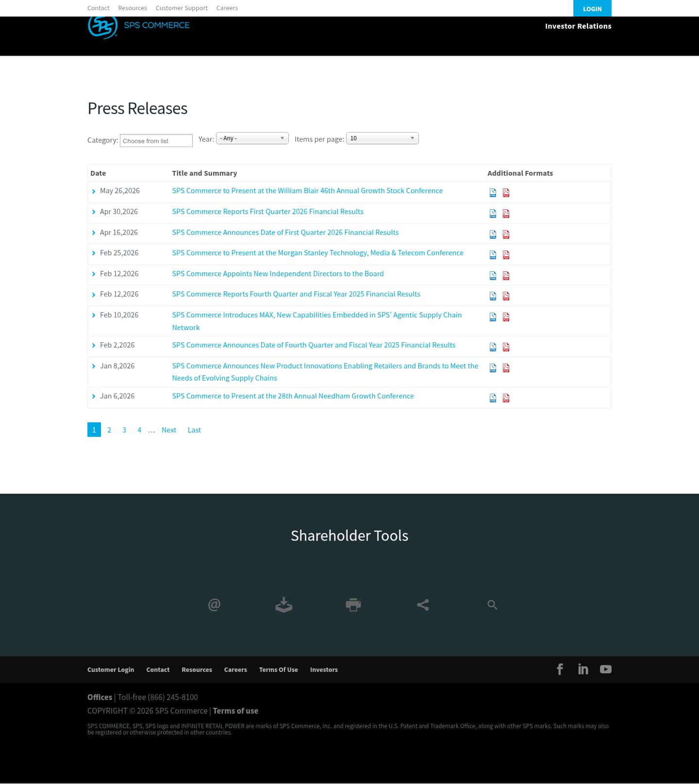699x784 pixels.
Task: Go to results page 4
Action: [x=139, y=430]
